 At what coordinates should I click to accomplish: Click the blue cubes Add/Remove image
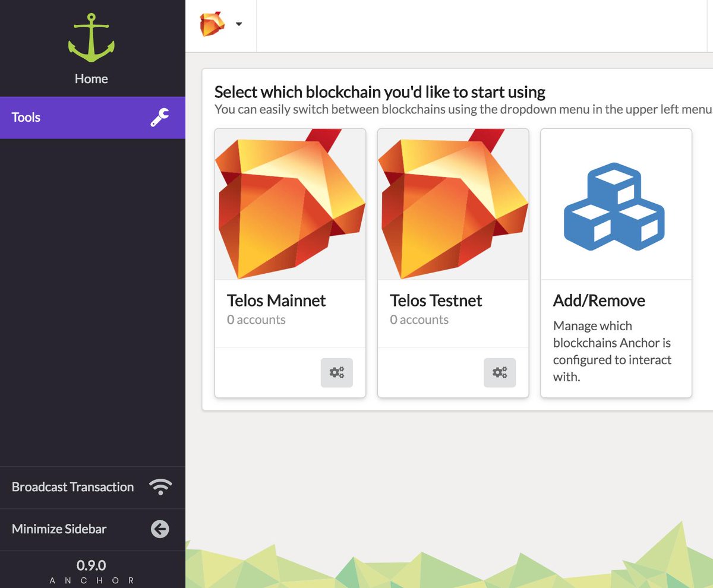tap(615, 207)
